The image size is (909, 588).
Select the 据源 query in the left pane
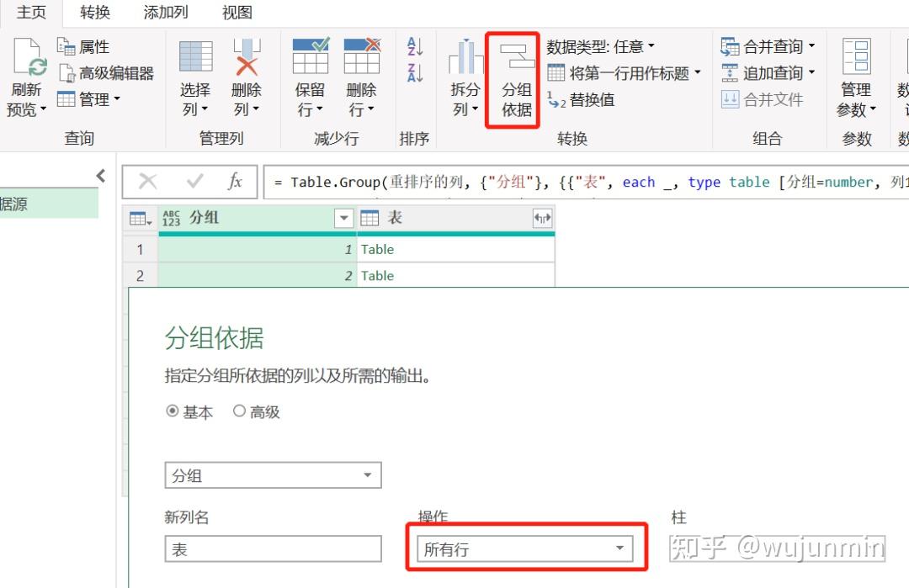[49, 204]
